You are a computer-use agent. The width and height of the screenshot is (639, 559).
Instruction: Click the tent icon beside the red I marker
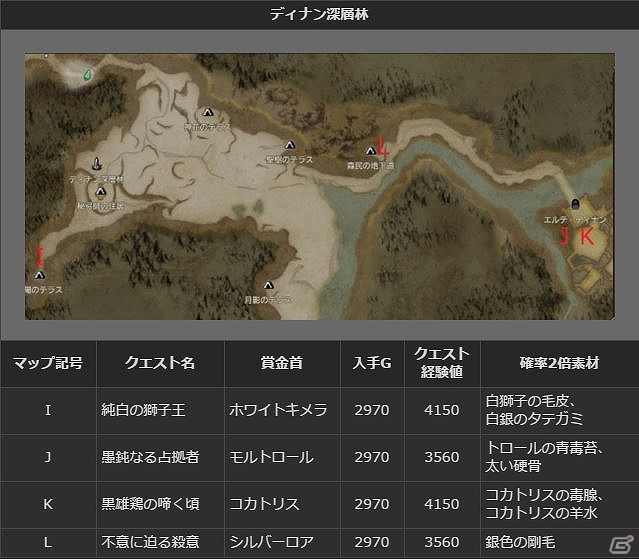[x=39, y=275]
